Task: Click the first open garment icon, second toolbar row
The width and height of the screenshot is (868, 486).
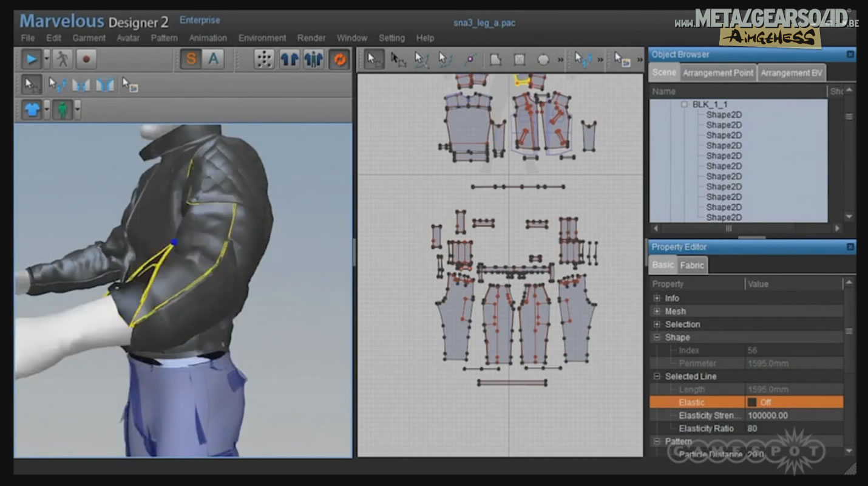Action: (x=81, y=84)
